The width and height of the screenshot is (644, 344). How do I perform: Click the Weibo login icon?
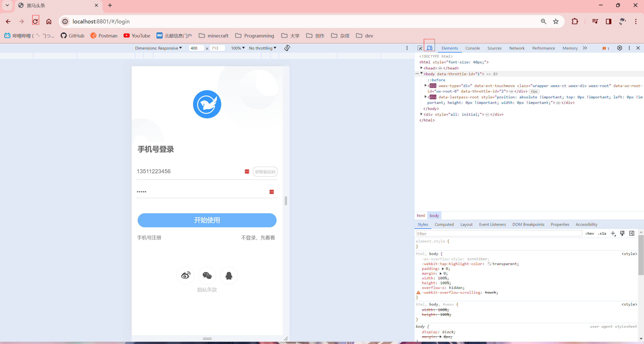tap(185, 276)
